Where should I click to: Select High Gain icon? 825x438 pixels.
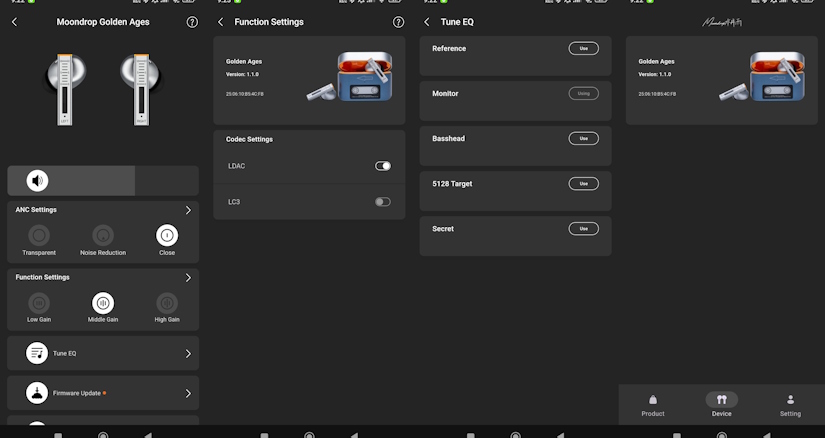click(167, 303)
